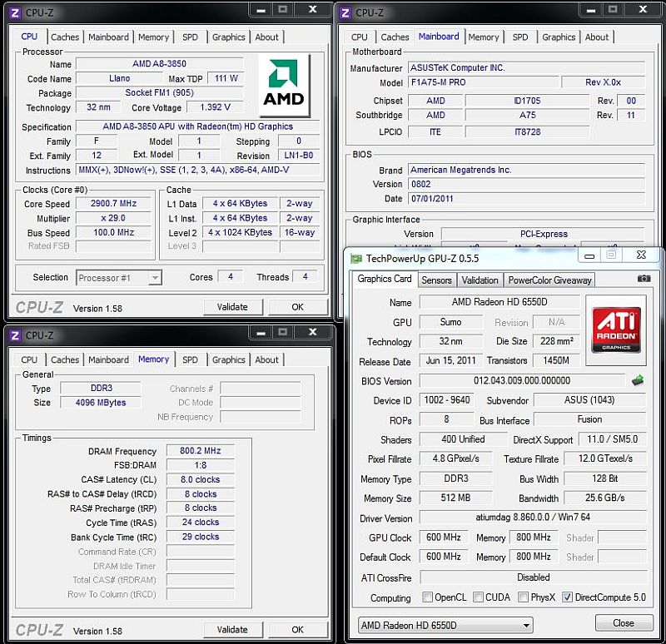This screenshot has width=666, height=644.
Task: Click the Release Date field Jun 15, 2011
Action: tap(450, 360)
